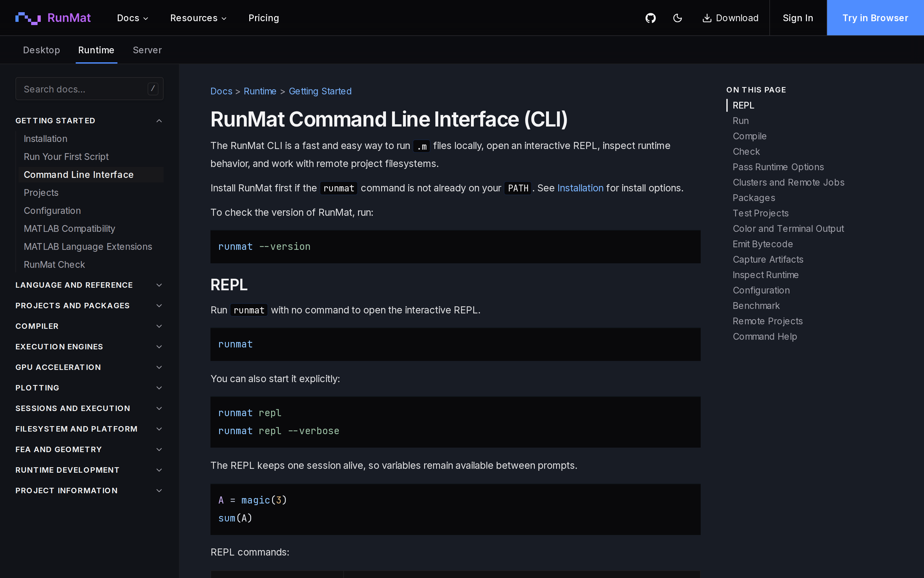
Task: Click Getting Started breadcrumb link
Action: (320, 92)
